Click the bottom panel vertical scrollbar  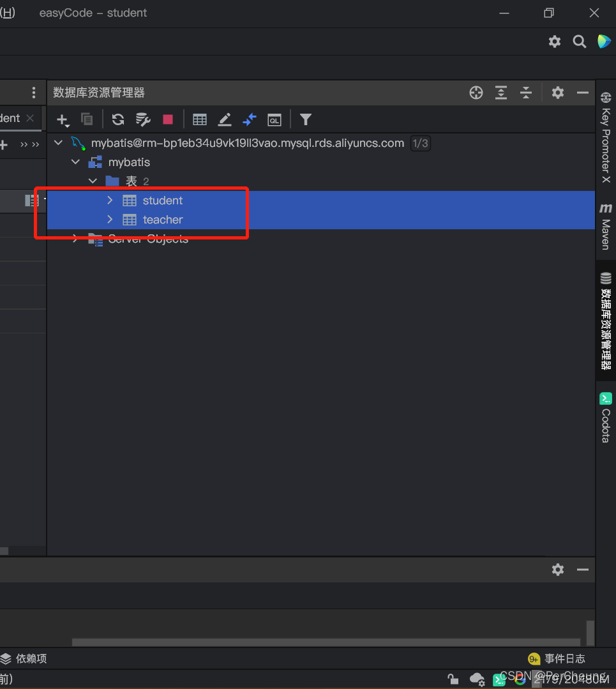tap(590, 632)
